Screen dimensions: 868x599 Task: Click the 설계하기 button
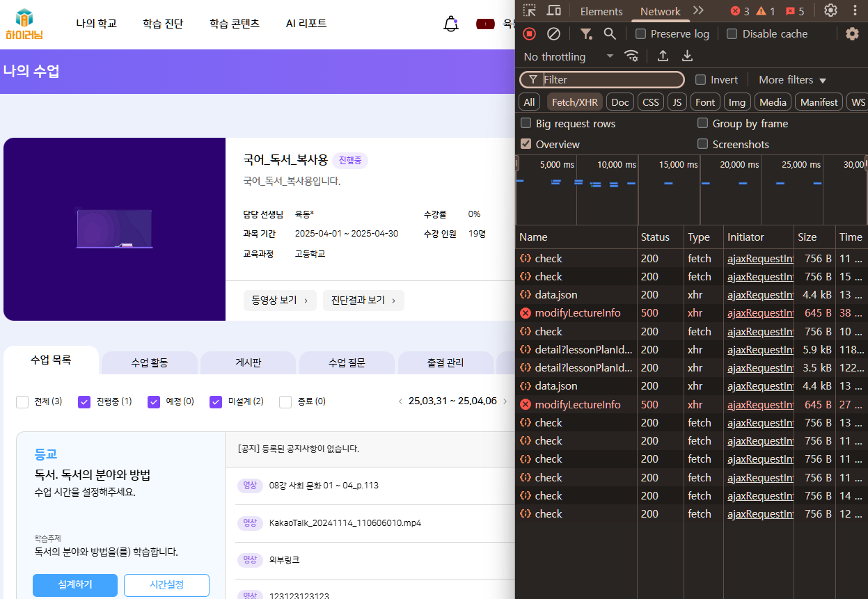pos(75,584)
